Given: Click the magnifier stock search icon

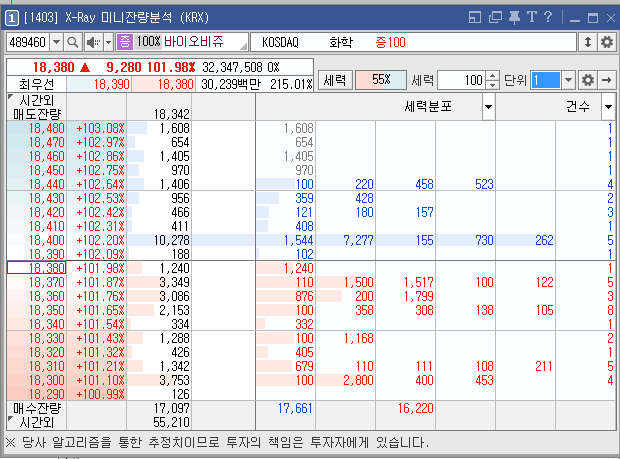Looking at the screenshot, I should click(72, 42).
